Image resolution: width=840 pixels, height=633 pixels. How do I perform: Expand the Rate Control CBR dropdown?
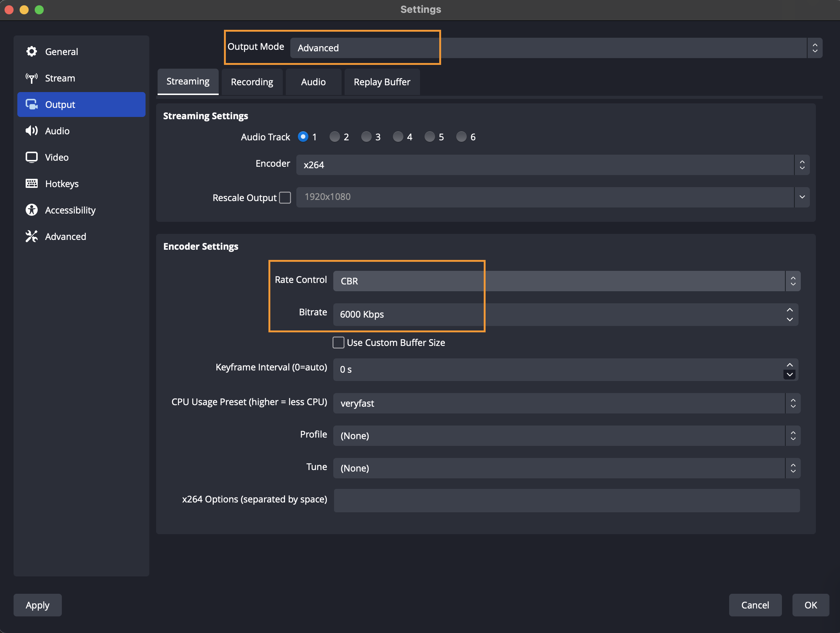[566, 281]
